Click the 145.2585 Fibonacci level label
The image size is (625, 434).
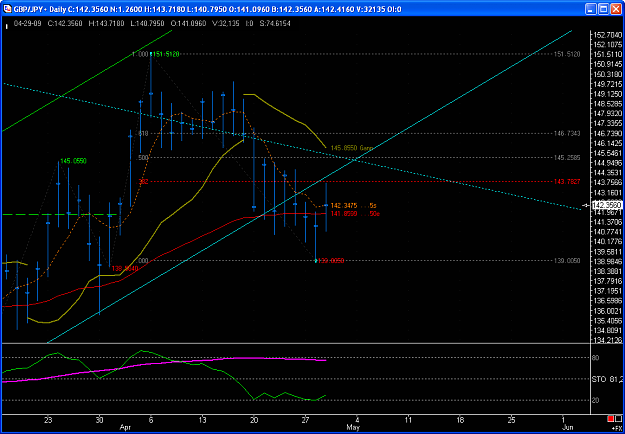pos(567,158)
